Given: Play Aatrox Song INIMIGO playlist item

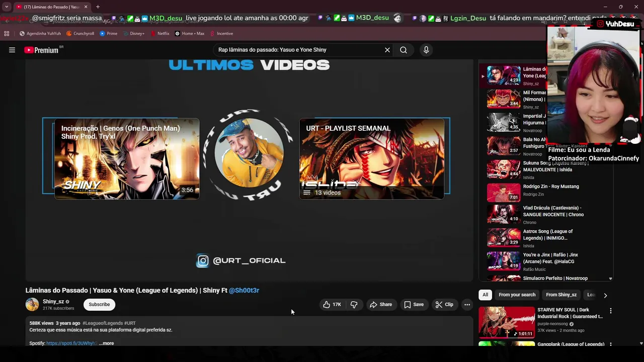Looking at the screenshot, I should pyautogui.click(x=546, y=238).
